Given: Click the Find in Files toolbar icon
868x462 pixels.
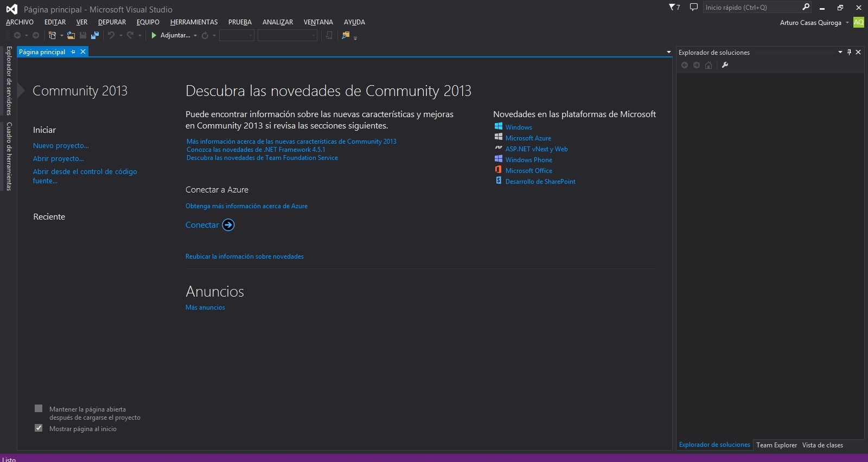Looking at the screenshot, I should (x=346, y=35).
